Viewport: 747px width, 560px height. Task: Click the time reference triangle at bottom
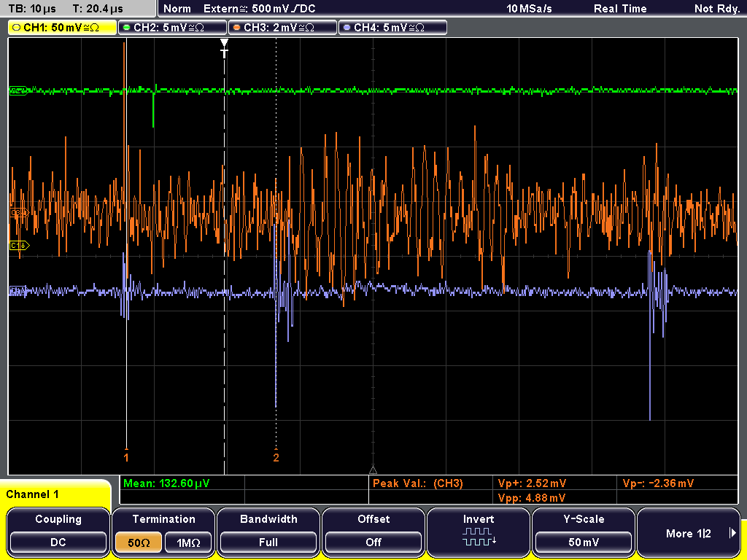tap(373, 470)
